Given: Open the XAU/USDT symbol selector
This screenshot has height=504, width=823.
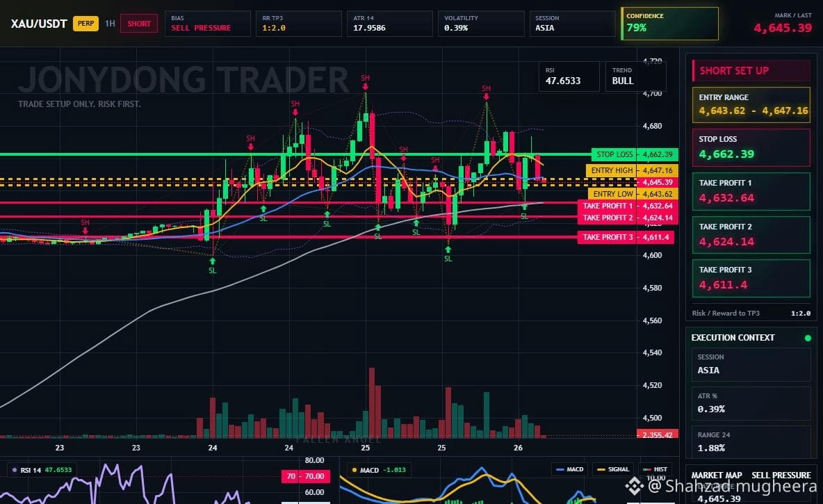Looking at the screenshot, I should 39,24.
